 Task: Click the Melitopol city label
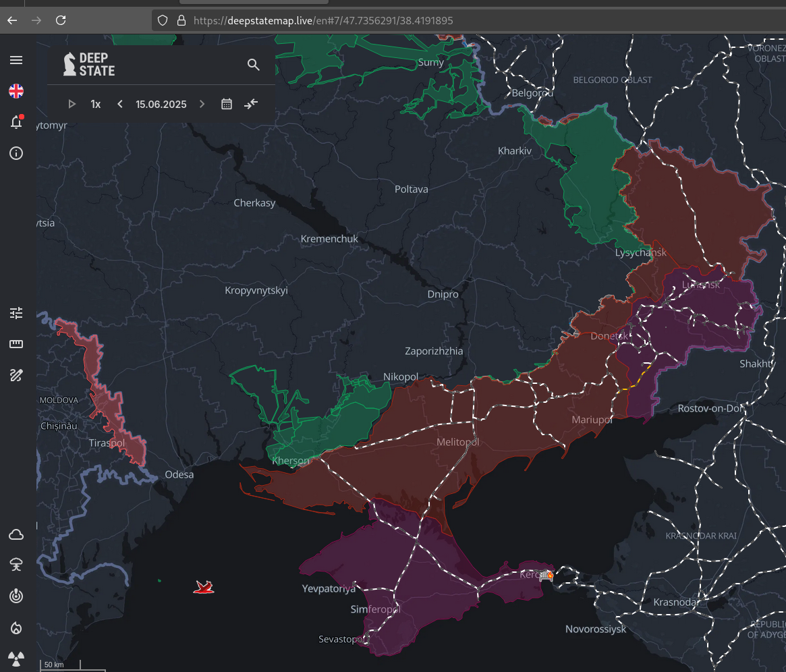tap(457, 442)
